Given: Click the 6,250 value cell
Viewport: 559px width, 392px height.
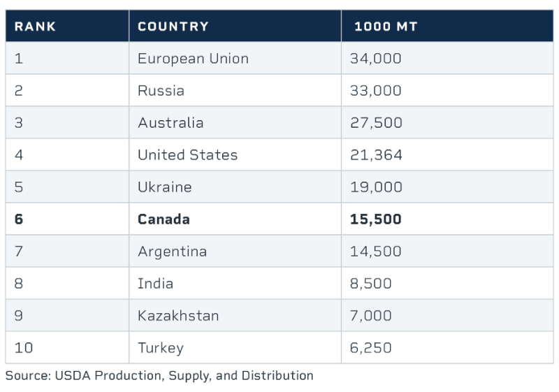Looking at the screenshot, I should [x=371, y=348].
